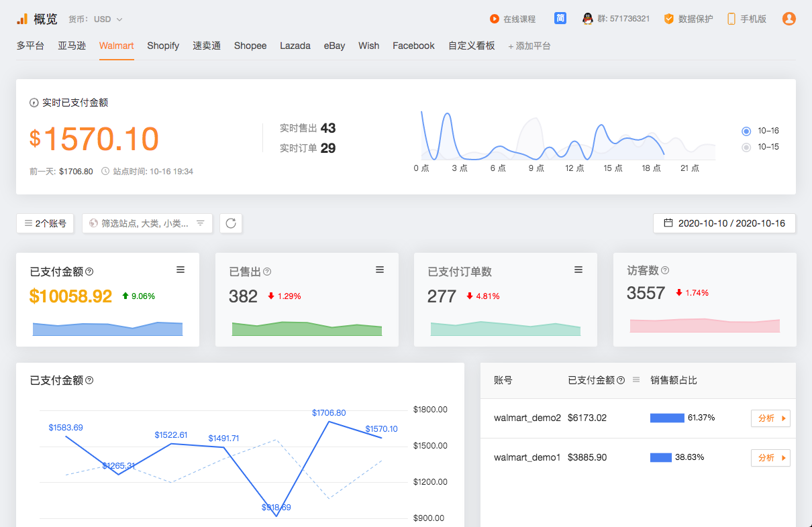Click the orange user avatar icon

pos(789,19)
